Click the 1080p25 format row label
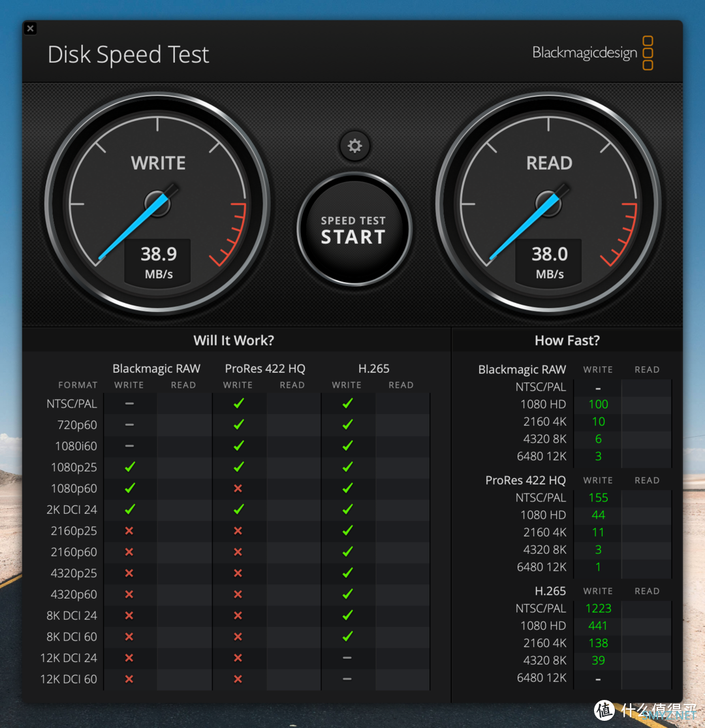Image resolution: width=705 pixels, height=728 pixels. [74, 467]
